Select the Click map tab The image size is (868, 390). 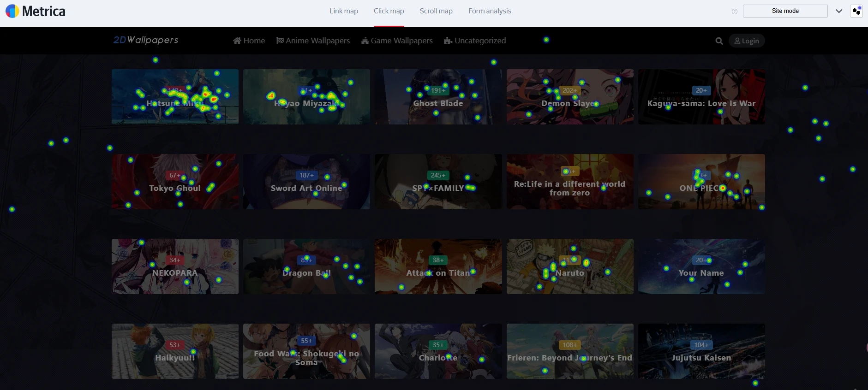tap(389, 11)
